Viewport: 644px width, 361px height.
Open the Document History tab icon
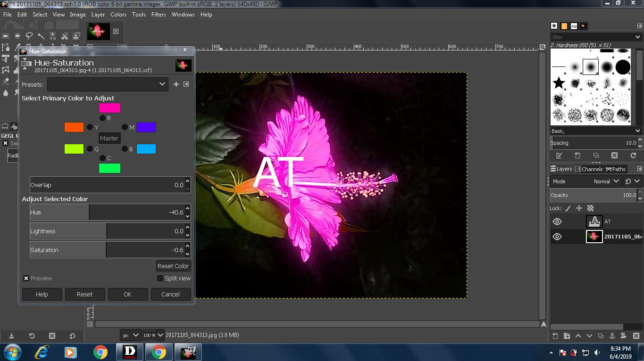[x=584, y=26]
